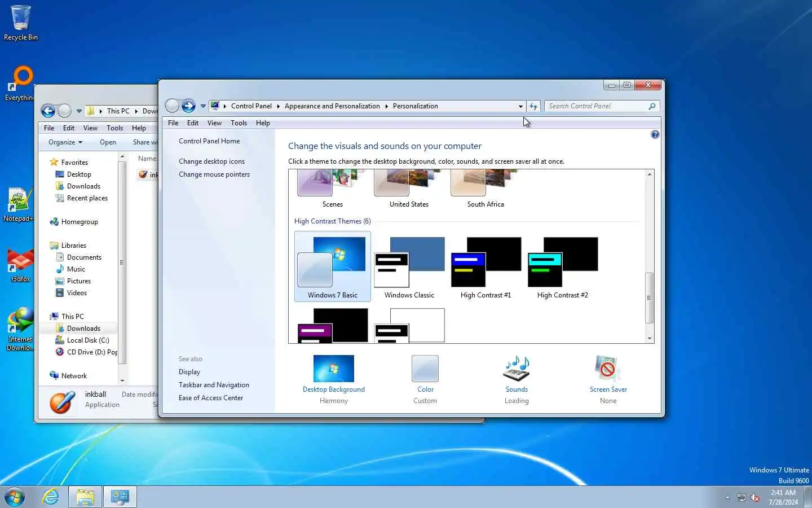Launch Internet Explorer from the taskbar
Viewport: 812px width, 508px height.
tap(51, 497)
